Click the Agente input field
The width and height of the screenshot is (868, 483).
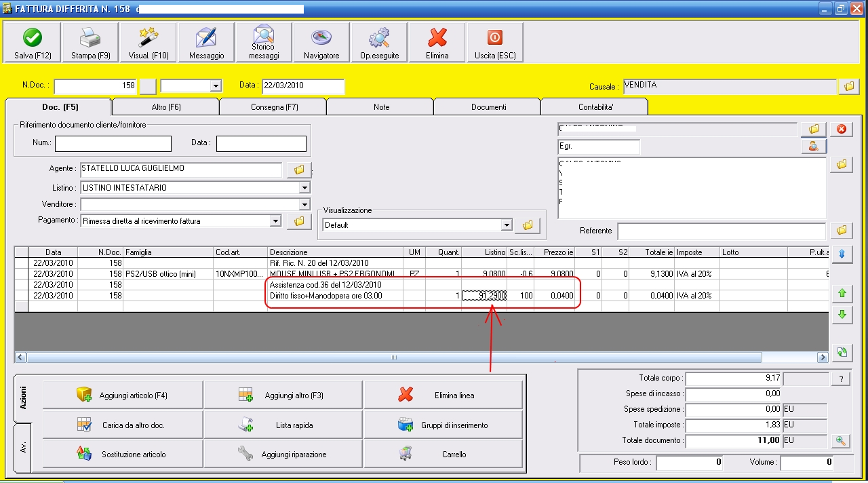tap(180, 169)
